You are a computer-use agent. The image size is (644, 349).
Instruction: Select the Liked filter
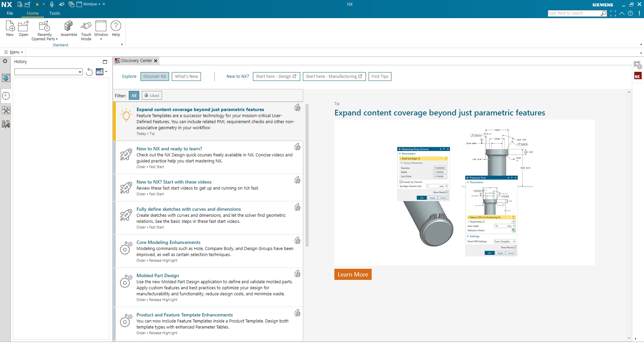pos(152,96)
